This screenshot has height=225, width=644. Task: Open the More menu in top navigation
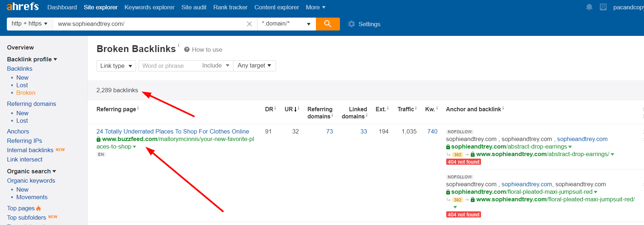click(x=316, y=7)
